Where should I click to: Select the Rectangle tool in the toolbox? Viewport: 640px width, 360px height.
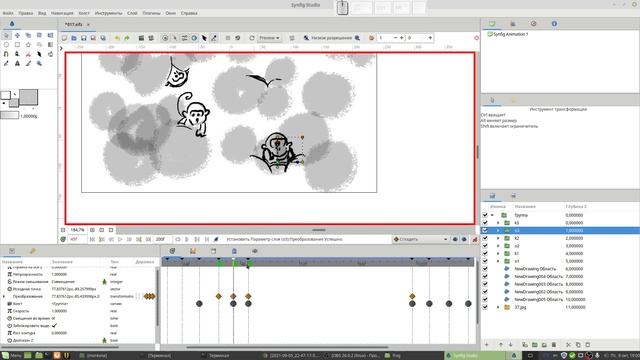point(17,44)
